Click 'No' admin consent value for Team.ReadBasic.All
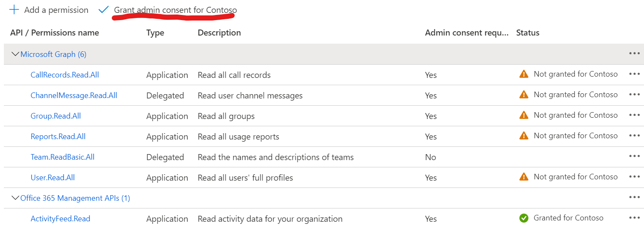 pyautogui.click(x=431, y=157)
